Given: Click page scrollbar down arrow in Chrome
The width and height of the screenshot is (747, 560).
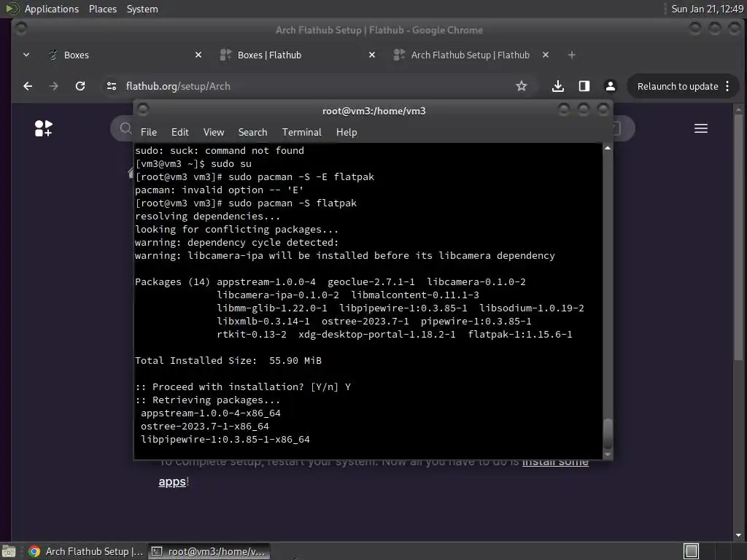Looking at the screenshot, I should click(738, 534).
